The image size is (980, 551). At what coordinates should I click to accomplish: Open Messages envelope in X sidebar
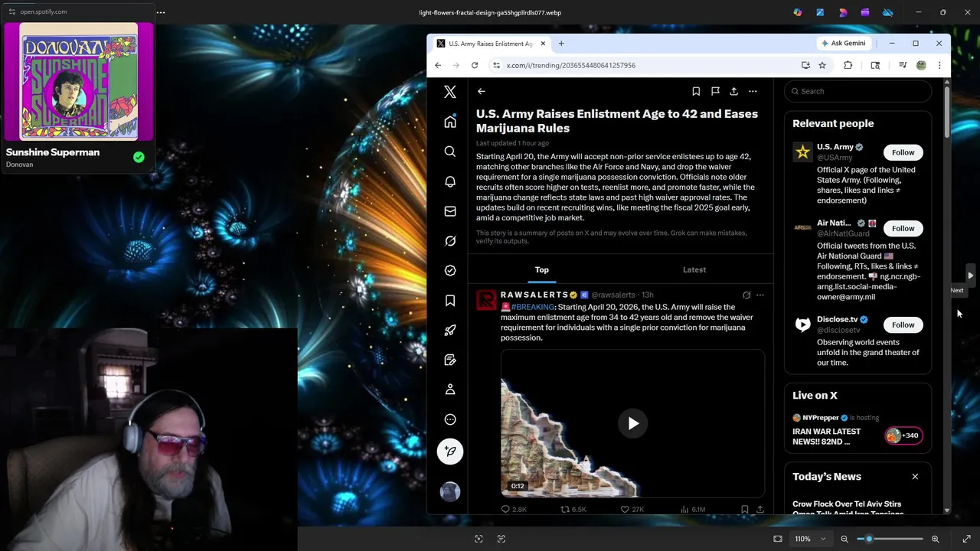tap(450, 211)
